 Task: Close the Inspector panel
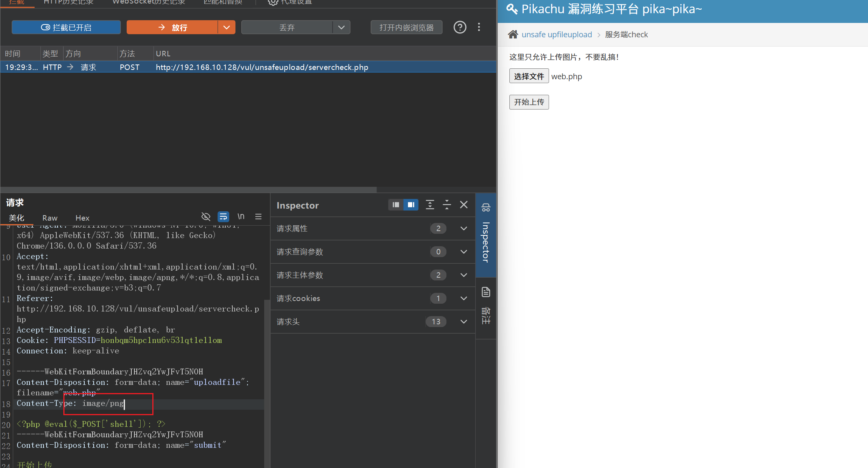coord(464,205)
